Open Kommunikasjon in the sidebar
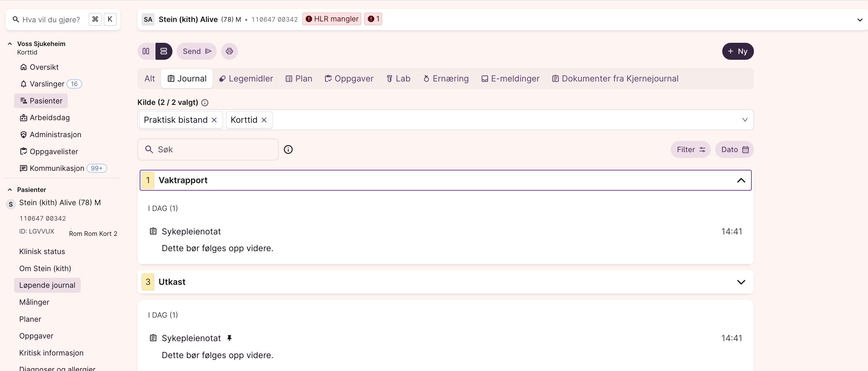Viewport: 868px width, 371px height. coord(57,168)
